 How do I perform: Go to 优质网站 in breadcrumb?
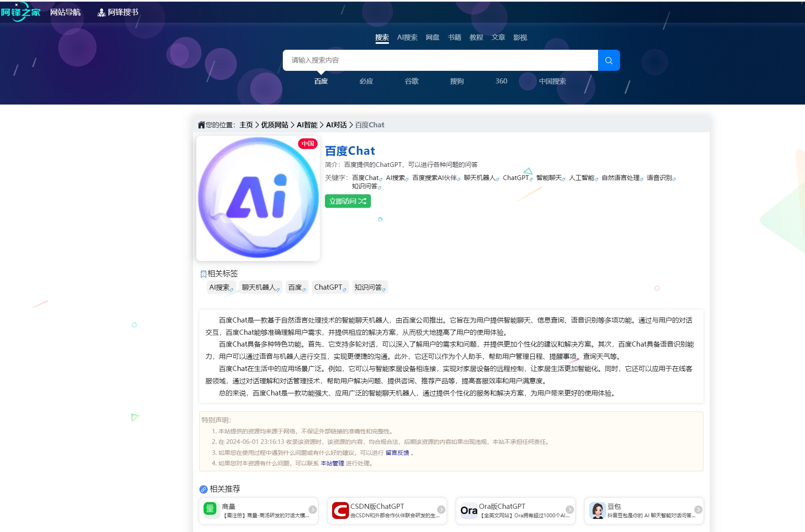click(275, 125)
